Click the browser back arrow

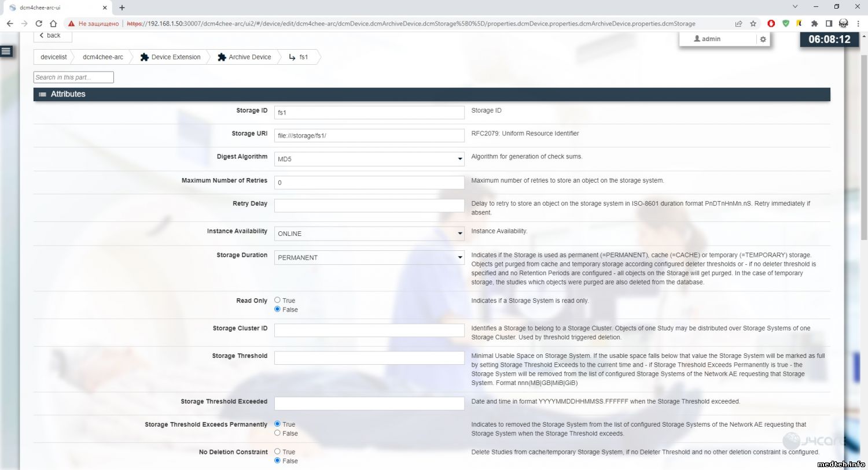pyautogui.click(x=10, y=24)
